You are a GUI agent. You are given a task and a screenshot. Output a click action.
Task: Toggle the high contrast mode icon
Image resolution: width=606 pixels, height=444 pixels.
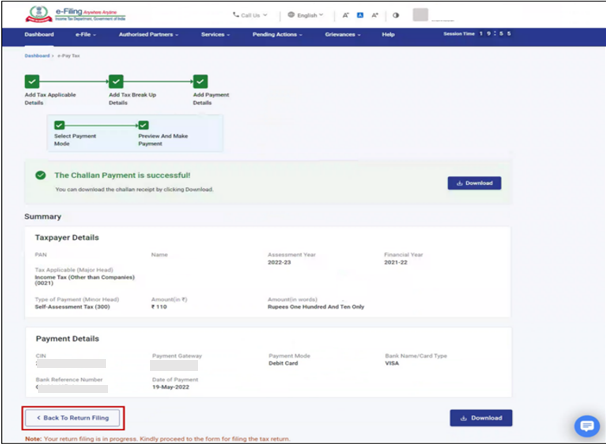pyautogui.click(x=396, y=16)
